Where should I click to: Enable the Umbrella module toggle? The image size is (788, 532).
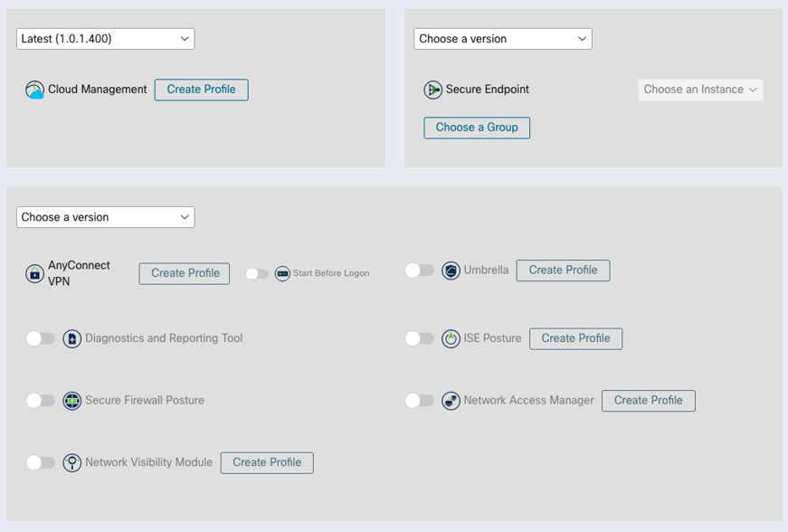coord(419,271)
